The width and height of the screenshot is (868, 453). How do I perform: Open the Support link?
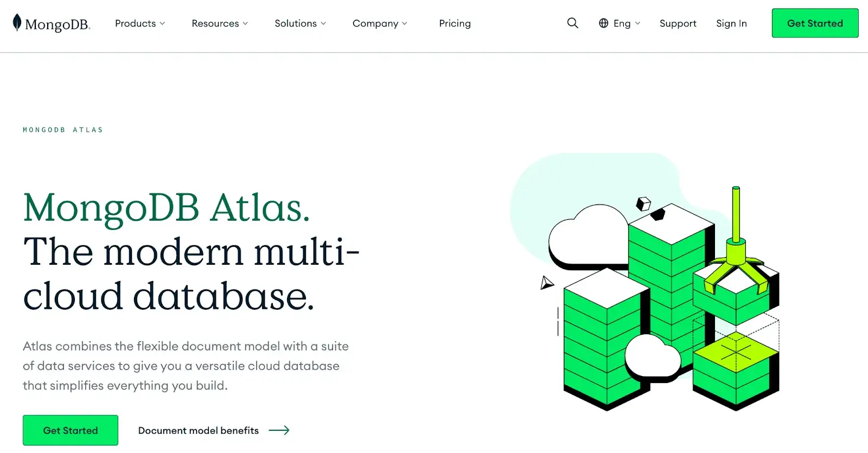(678, 23)
